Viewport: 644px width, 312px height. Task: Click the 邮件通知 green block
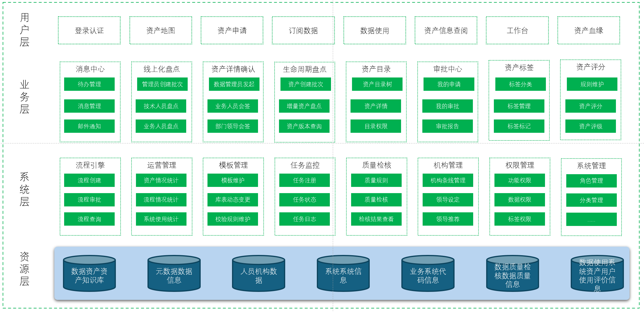(89, 126)
